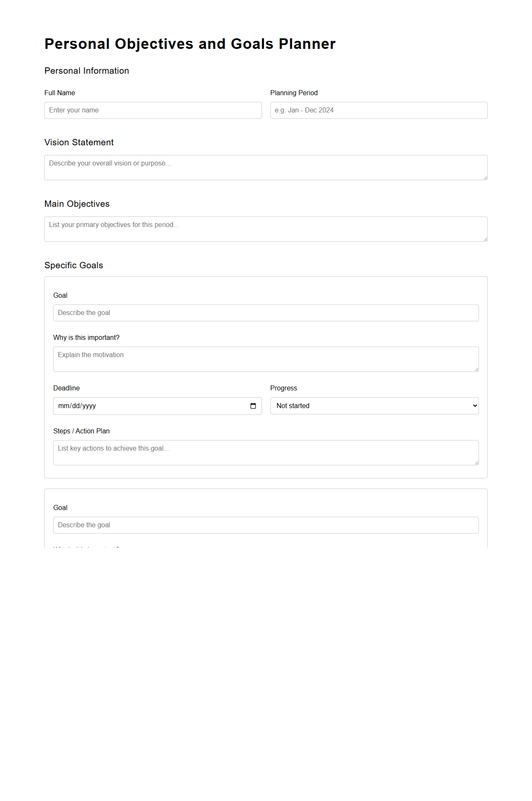This screenshot has height=801, width=532.
Task: Click the Describe the goal placeholder input
Action: [x=265, y=312]
